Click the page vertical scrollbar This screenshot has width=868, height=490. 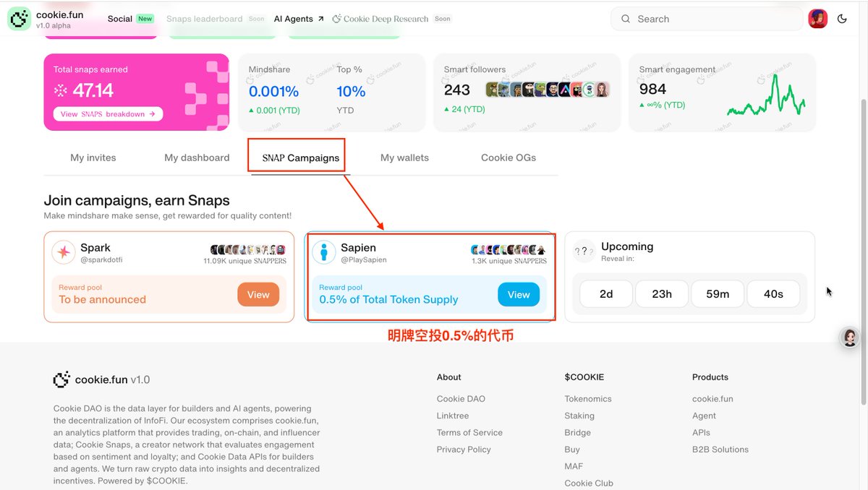pos(864,253)
